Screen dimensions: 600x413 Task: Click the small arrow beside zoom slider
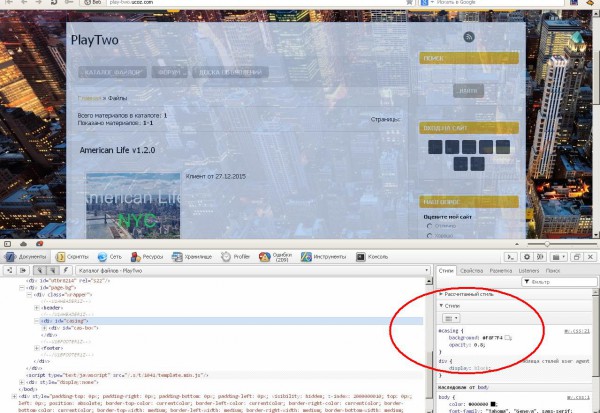tap(517, 244)
